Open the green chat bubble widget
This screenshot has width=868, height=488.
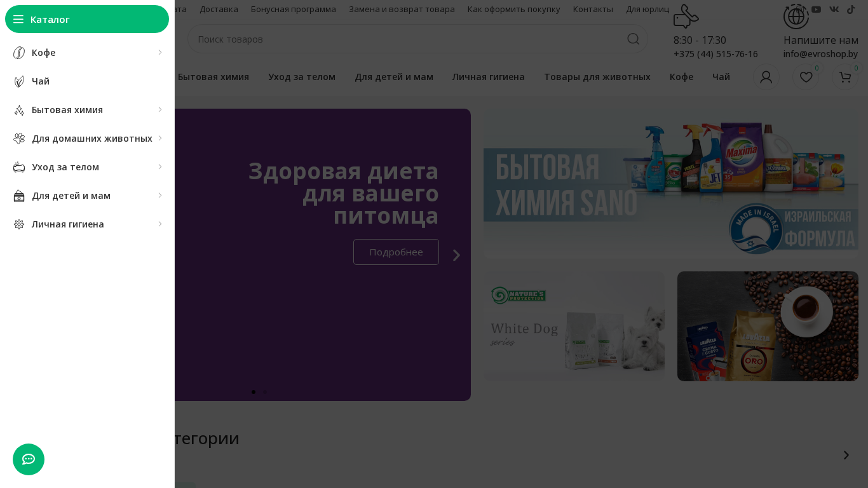pyautogui.click(x=29, y=459)
